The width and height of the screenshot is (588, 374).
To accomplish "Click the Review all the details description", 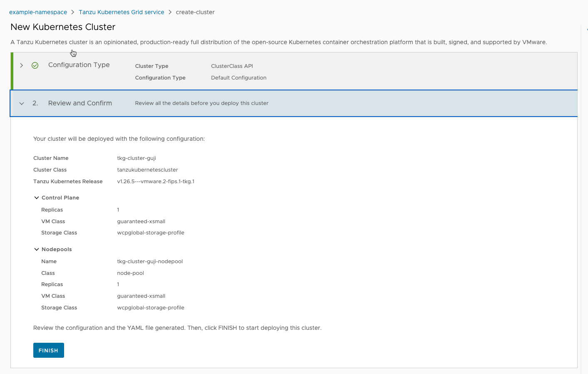I will [x=201, y=103].
